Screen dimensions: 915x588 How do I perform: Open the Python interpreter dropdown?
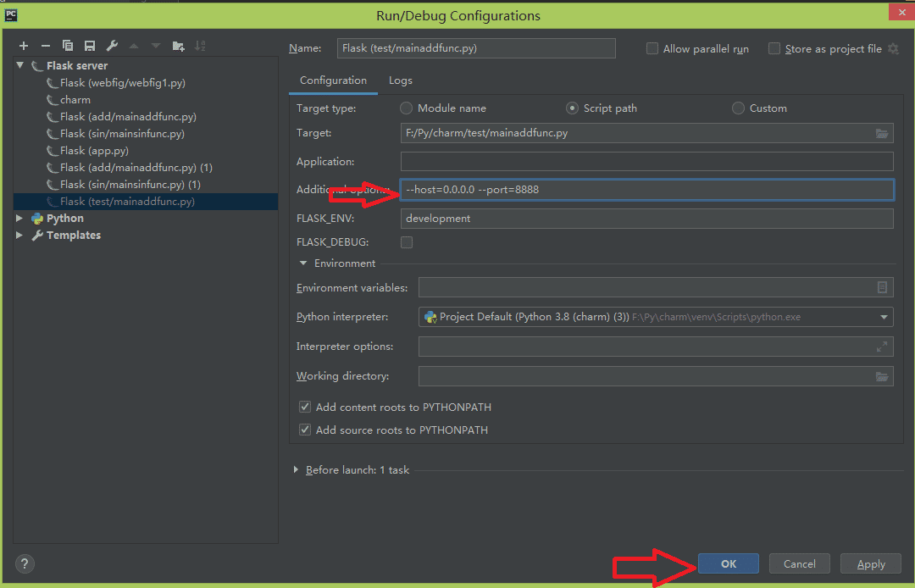(884, 318)
